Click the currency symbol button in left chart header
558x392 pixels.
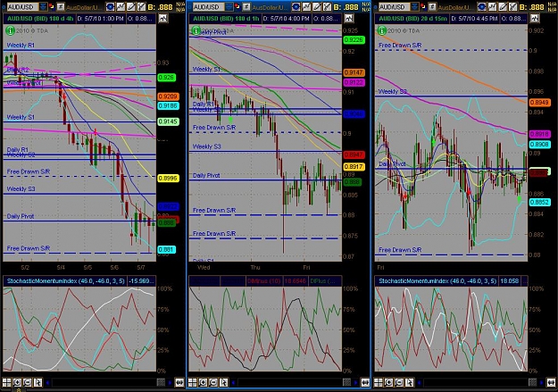coord(61,7)
